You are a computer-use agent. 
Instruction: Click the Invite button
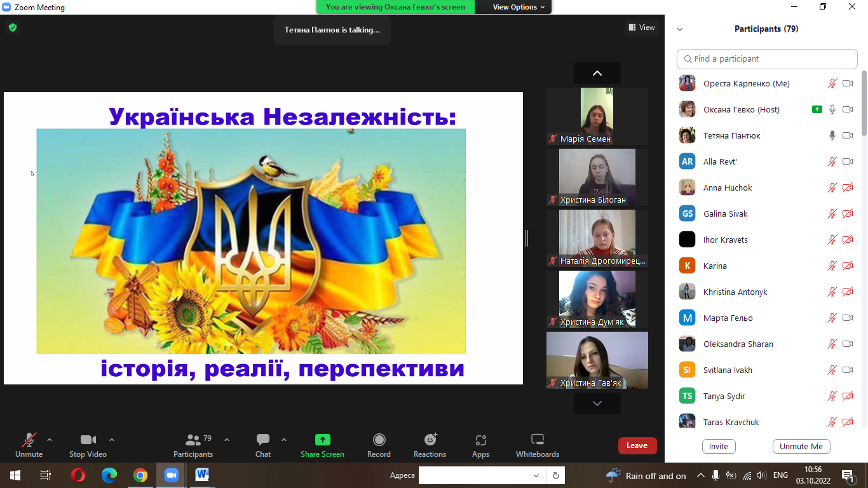click(719, 446)
